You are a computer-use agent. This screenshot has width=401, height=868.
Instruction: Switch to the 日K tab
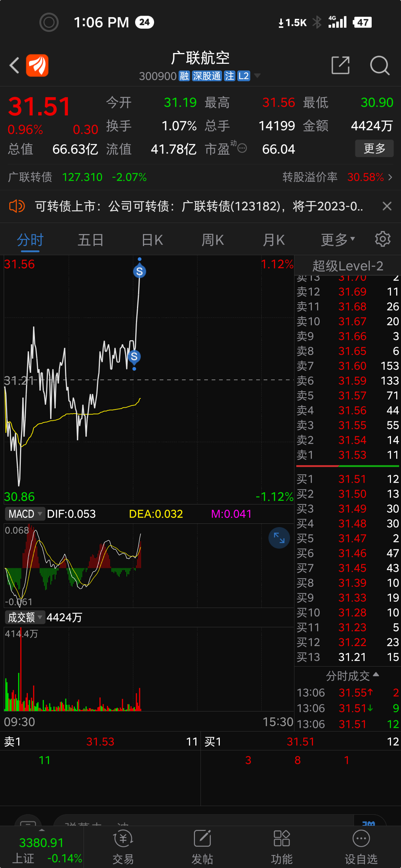152,240
